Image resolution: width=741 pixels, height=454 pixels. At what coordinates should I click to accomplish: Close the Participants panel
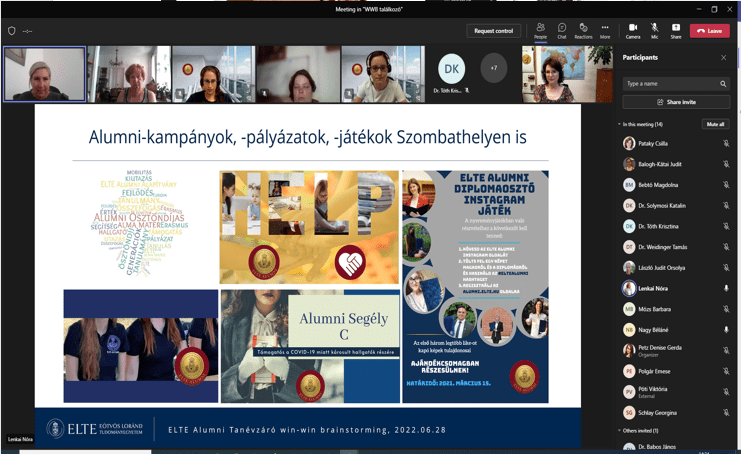(x=724, y=58)
